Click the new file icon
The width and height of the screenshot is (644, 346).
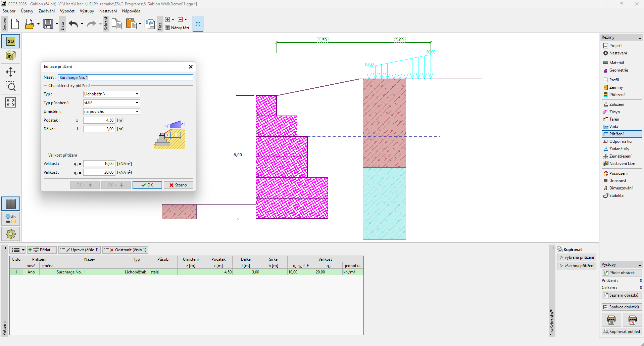15,24
